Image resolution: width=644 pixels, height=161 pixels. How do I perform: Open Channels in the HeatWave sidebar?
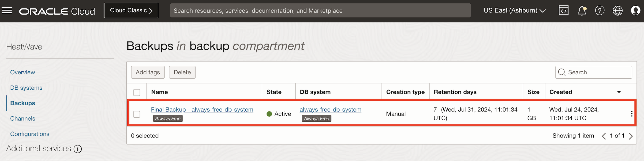(x=23, y=118)
